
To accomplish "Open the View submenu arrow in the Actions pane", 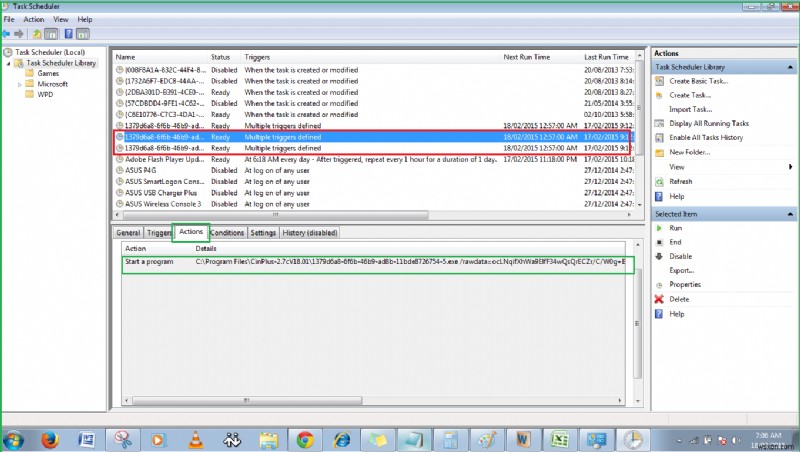I will pyautogui.click(x=790, y=167).
